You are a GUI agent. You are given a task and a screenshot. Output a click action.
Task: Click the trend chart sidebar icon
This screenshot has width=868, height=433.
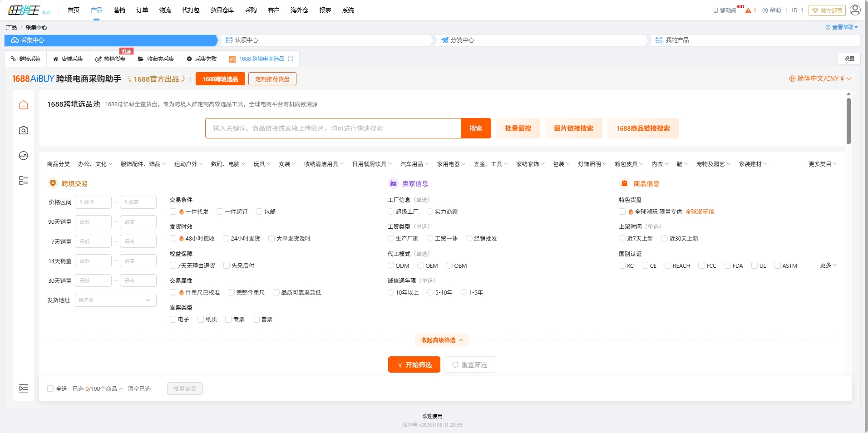click(24, 156)
